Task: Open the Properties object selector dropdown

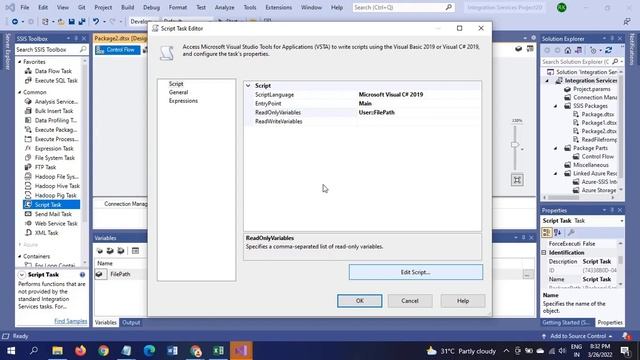Action: tap(622, 221)
